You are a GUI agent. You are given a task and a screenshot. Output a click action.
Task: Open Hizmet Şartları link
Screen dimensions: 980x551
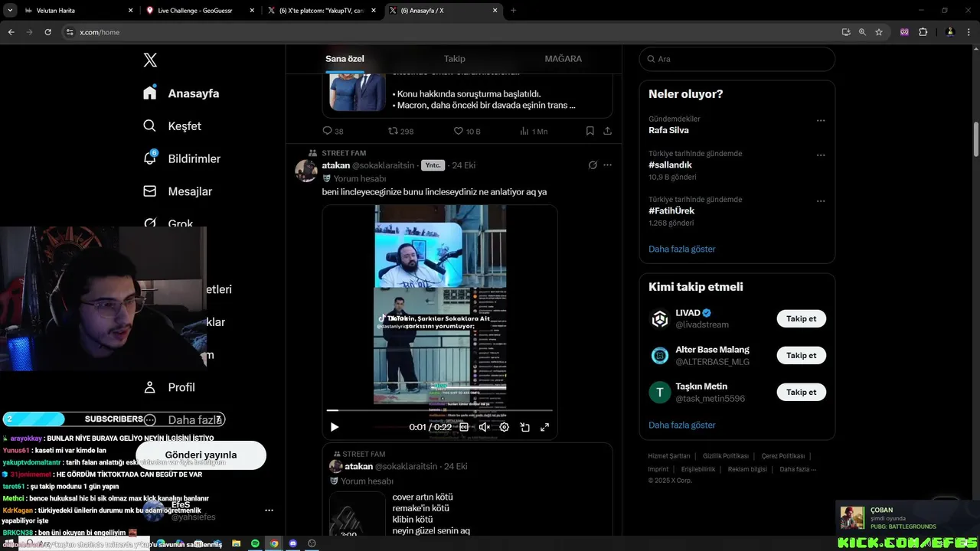pyautogui.click(x=668, y=456)
